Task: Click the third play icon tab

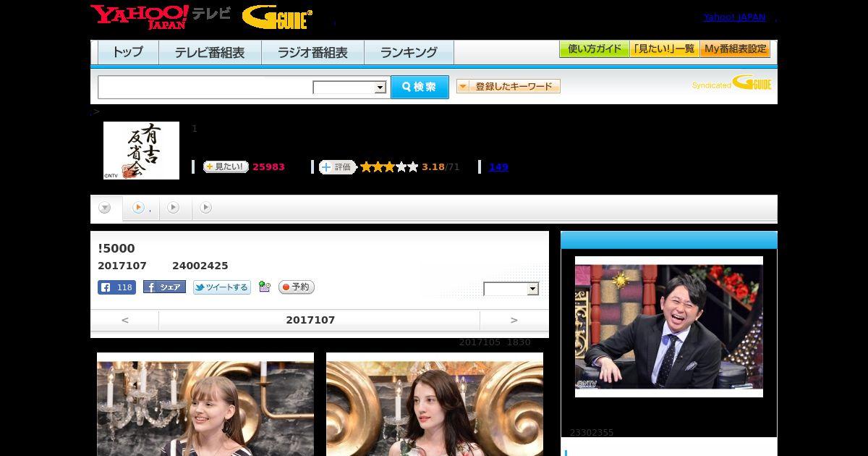Action: pyautogui.click(x=205, y=208)
